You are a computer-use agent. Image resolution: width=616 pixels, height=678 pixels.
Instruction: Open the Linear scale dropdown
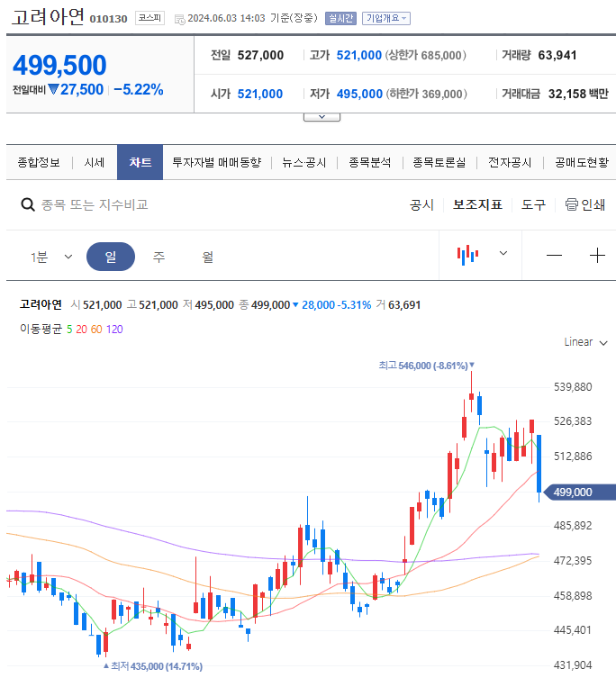click(585, 342)
